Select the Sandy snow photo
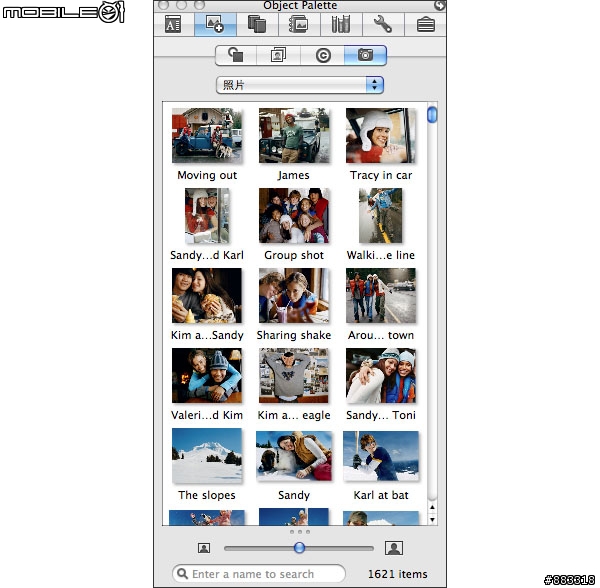 pyautogui.click(x=294, y=456)
